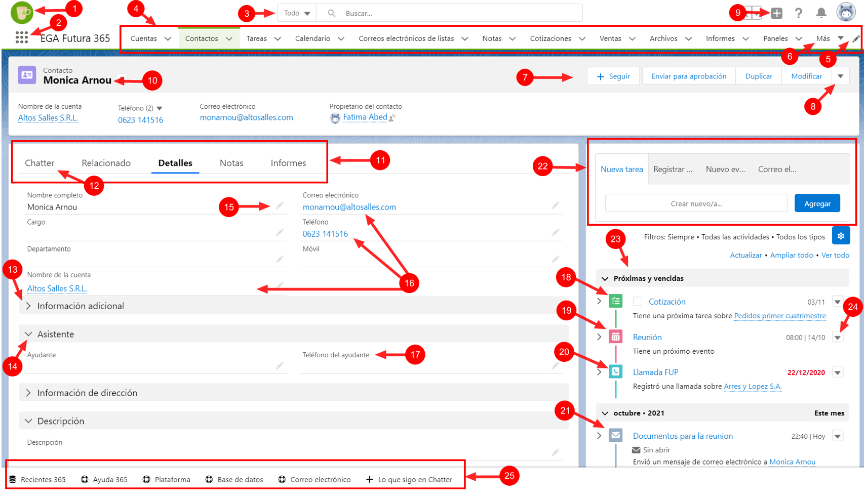This screenshot has height=504, width=866.
Task: Switch to the Relacionado tab
Action: [x=106, y=163]
